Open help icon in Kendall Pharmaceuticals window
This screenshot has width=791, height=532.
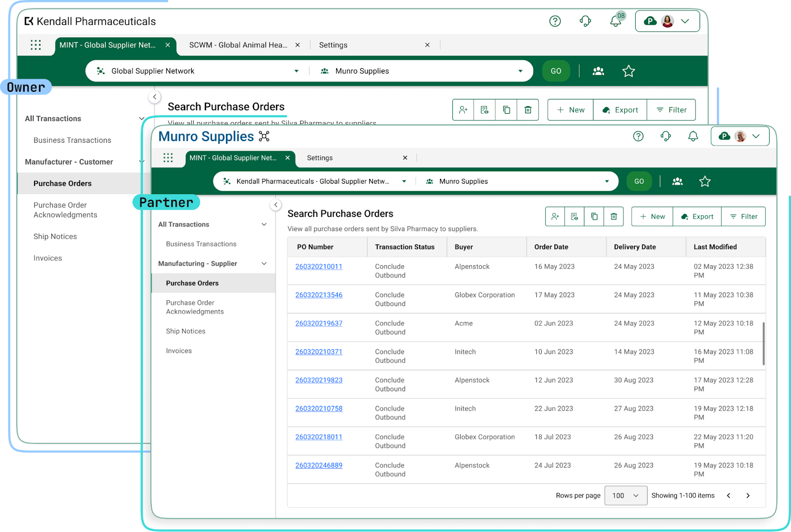[x=555, y=21]
